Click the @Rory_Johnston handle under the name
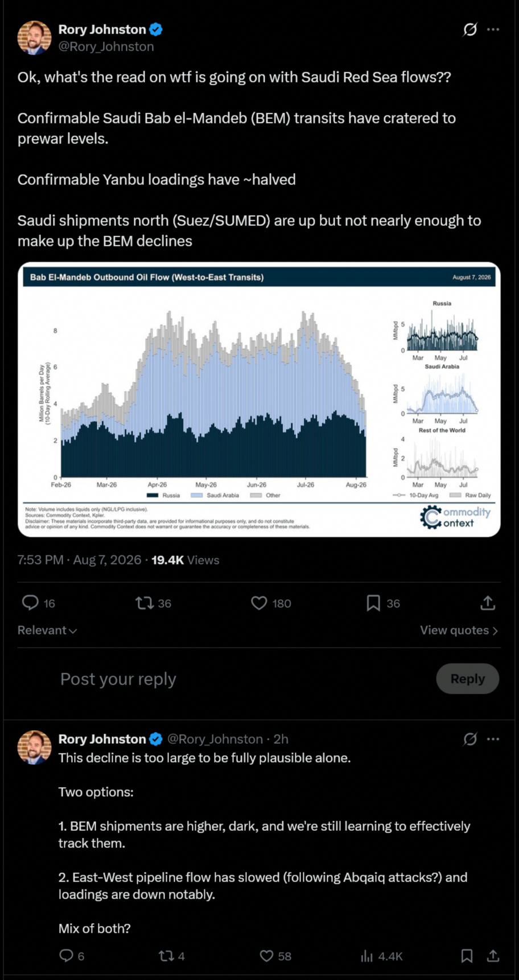519x980 pixels. 106,47
